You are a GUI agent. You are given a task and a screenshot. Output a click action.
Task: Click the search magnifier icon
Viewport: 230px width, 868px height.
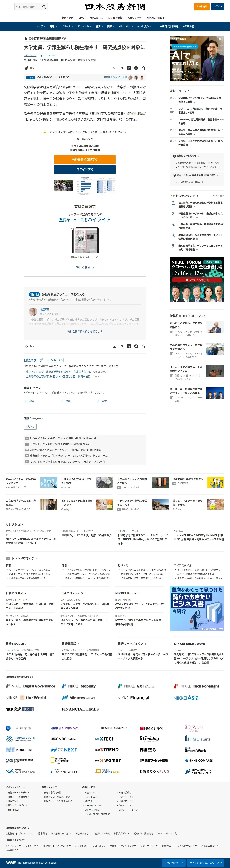pyautogui.click(x=44, y=7)
